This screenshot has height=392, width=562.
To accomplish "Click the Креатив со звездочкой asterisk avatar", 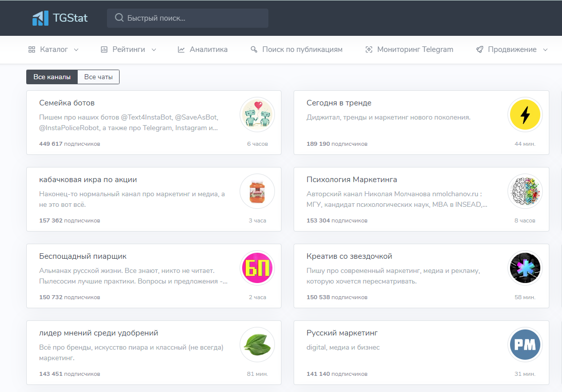I will (x=525, y=268).
